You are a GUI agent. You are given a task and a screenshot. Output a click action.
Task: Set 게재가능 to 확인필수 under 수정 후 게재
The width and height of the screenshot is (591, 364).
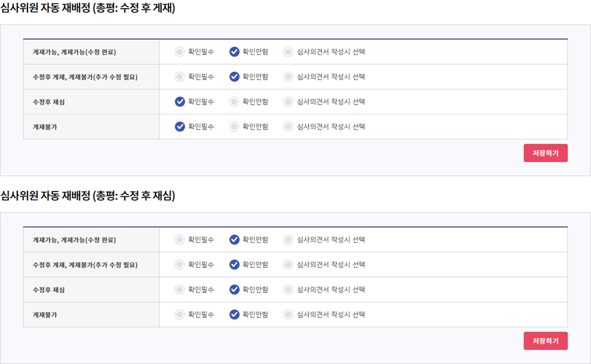pos(179,52)
